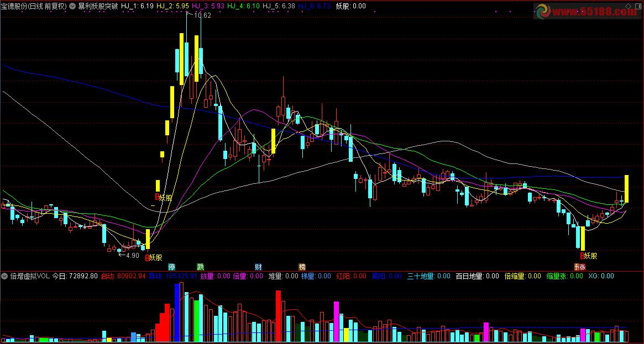The height and width of the screenshot is (344, 644).
Task: Select the HJ_5: 6.38 value label
Action: pyautogui.click(x=279, y=6)
